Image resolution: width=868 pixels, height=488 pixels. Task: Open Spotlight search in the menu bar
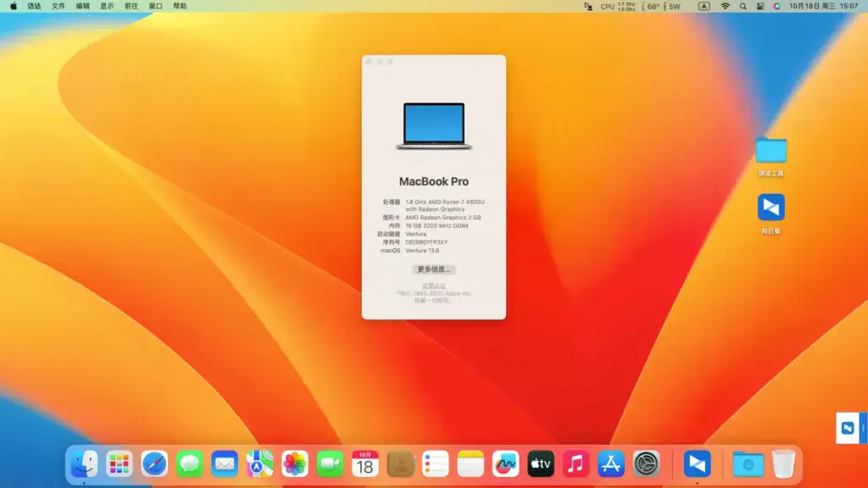[743, 6]
